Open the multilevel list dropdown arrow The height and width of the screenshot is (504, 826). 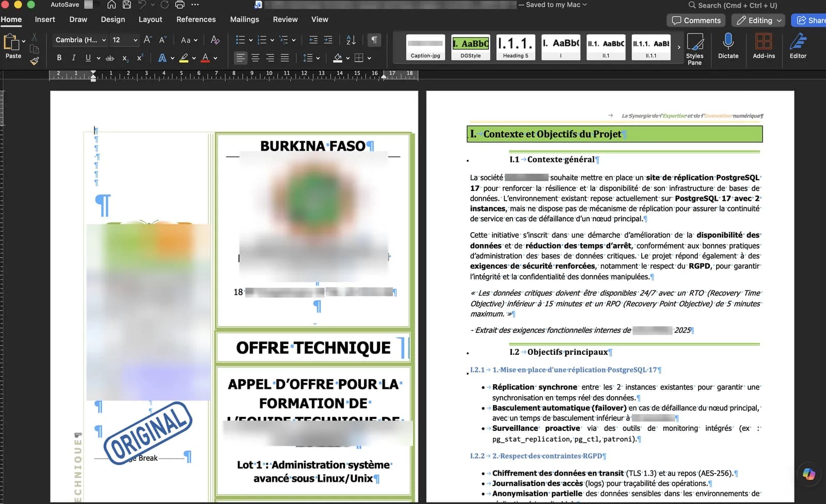coord(294,40)
